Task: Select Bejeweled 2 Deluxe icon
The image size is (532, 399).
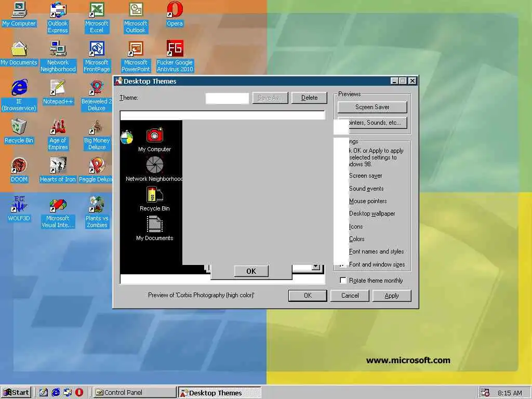Action: [x=97, y=96]
